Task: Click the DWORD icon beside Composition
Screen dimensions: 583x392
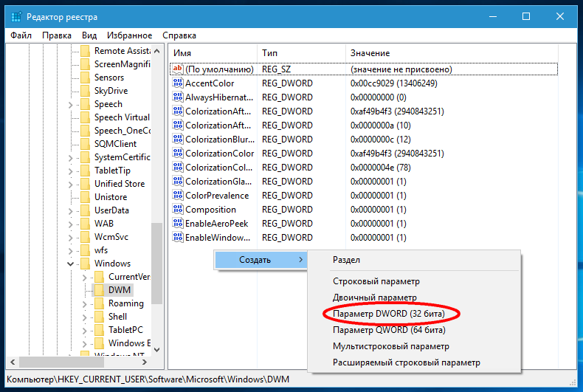Action: point(177,210)
